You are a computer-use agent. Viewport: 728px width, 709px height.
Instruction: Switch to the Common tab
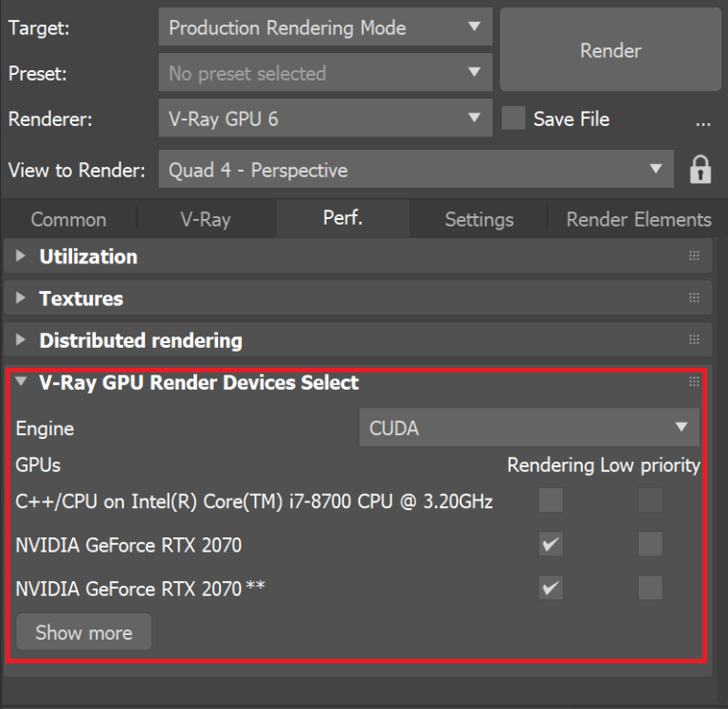(68, 219)
